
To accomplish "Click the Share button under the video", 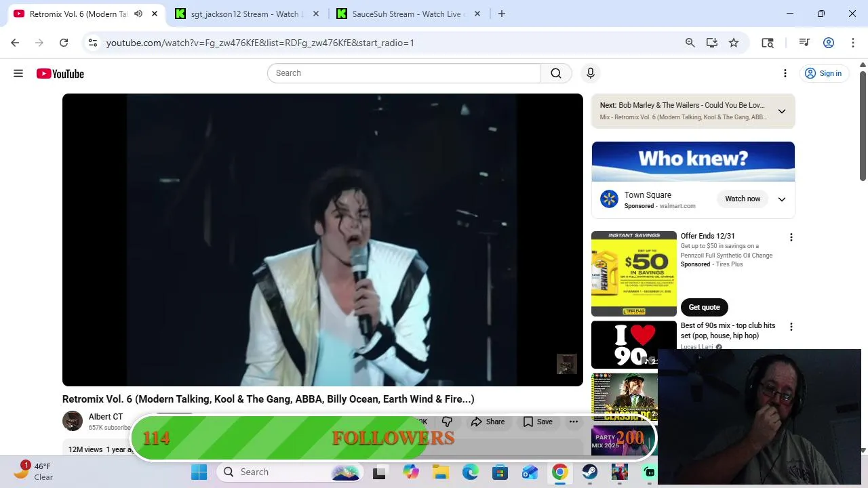I will tap(488, 422).
